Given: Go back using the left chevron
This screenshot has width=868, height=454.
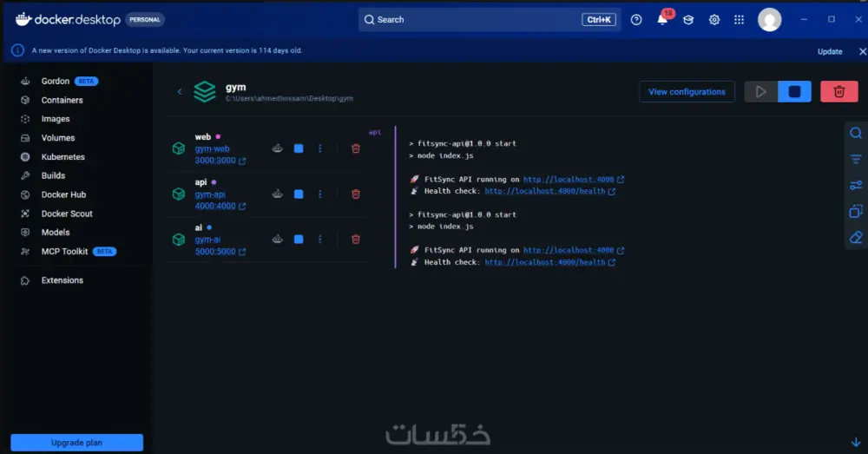Looking at the screenshot, I should pos(180,91).
